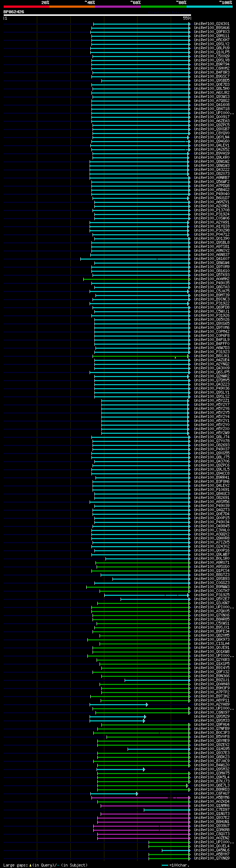236x868 pixels.
Task: Select hit label UniRef100_B7JAC9
Action: pyautogui.click(x=212, y=761)
